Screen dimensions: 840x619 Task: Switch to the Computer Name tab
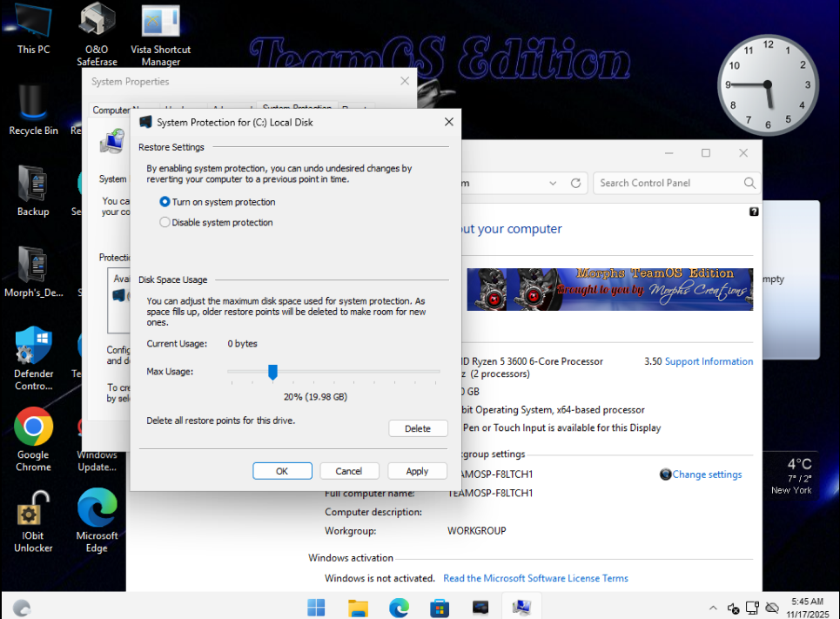[x=111, y=110]
